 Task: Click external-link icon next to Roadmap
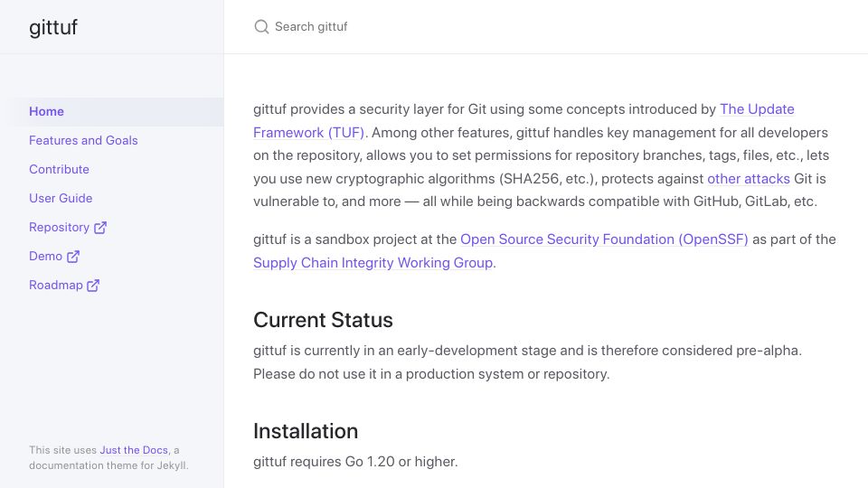click(x=93, y=285)
